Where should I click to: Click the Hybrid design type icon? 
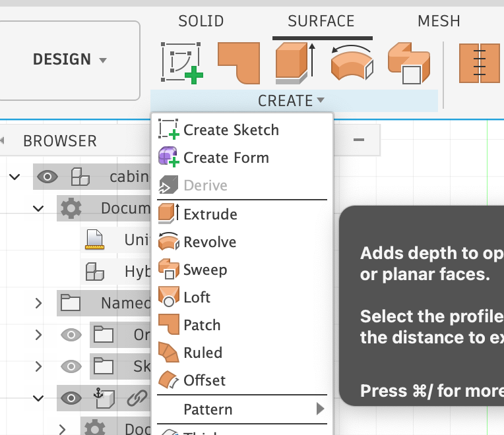pyautogui.click(x=95, y=272)
